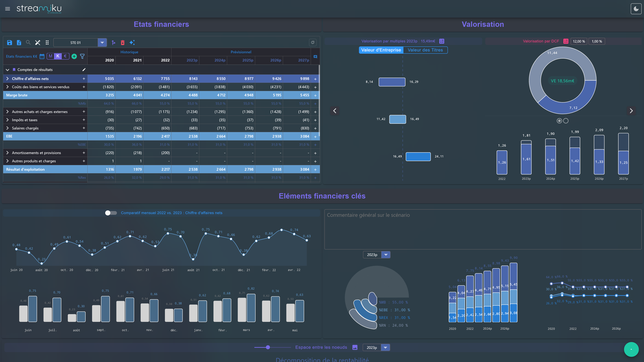Expand the Chiffre d'affaires nets row
This screenshot has width=644, height=362.
[8, 79]
